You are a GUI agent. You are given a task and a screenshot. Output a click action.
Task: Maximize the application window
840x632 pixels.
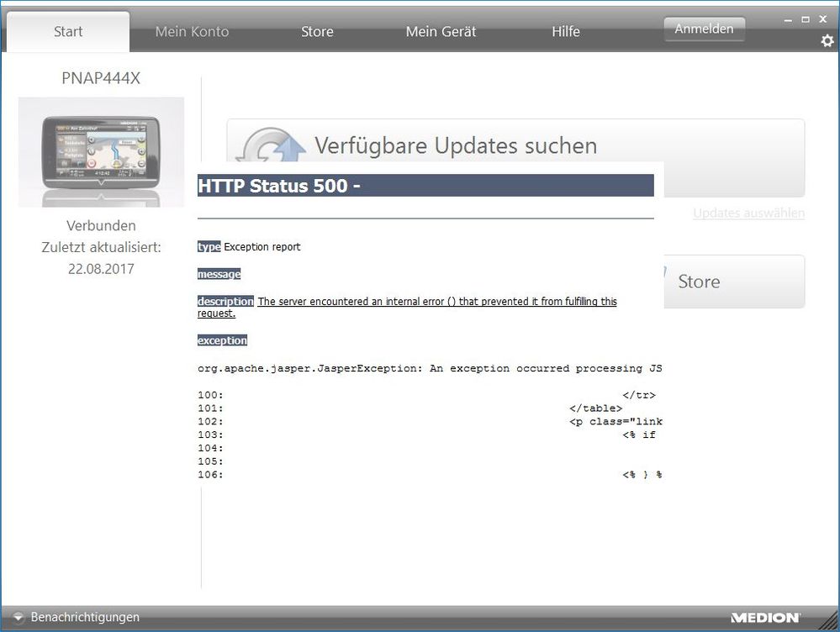point(806,18)
